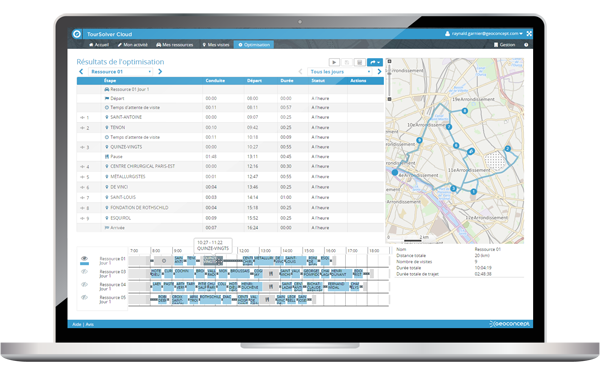Toggle fullscreen with the expand icon
Image resolution: width=600 pixels, height=375 pixels.
pyautogui.click(x=529, y=34)
